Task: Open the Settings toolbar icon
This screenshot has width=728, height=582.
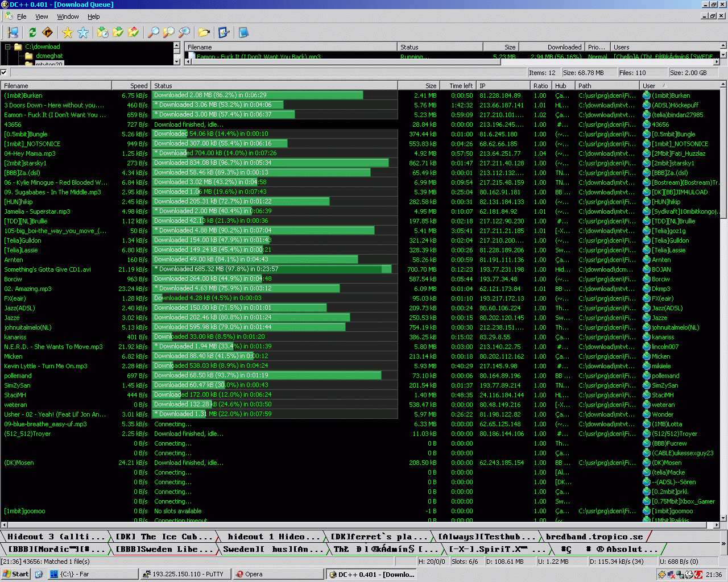Action: point(224,32)
